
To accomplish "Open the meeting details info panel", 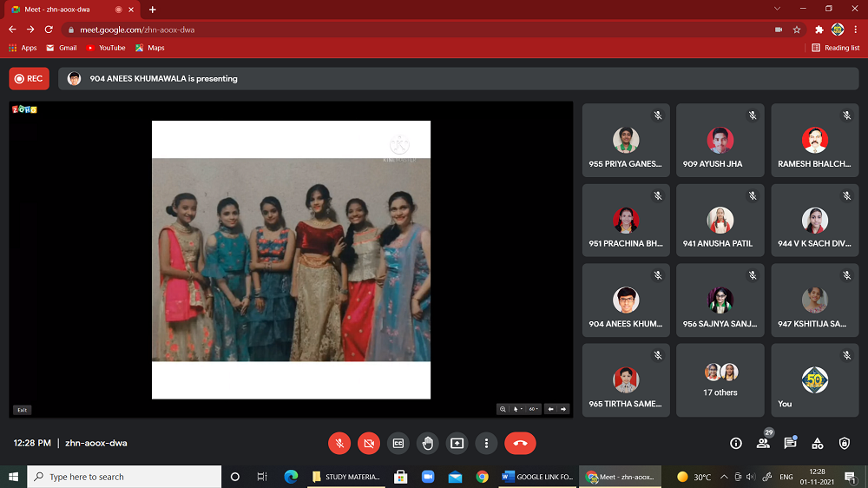I will tap(736, 443).
